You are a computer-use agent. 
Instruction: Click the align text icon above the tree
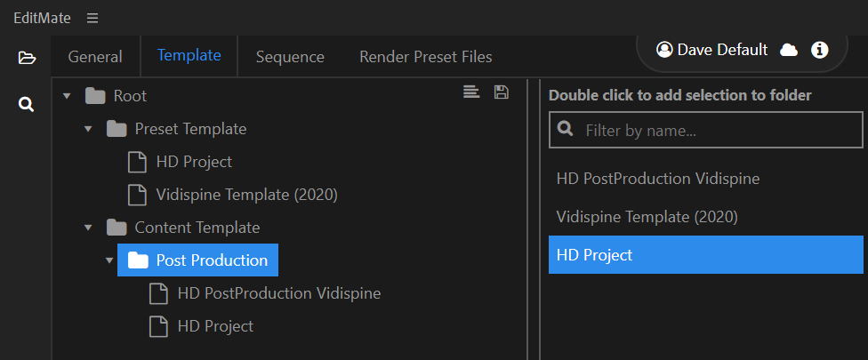pyautogui.click(x=471, y=92)
